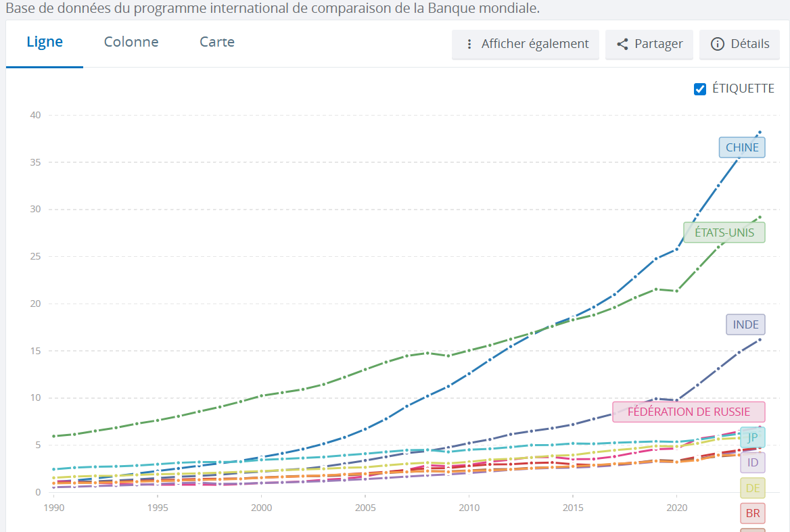Image resolution: width=790 pixels, height=532 pixels.
Task: Click the three-dot icon beside Afficher également
Action: click(469, 44)
